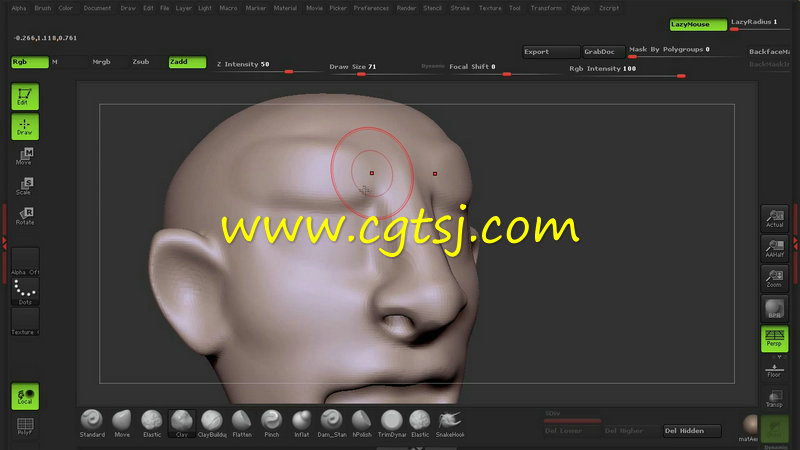
Task: Select the Standard brush
Action: pyautogui.click(x=92, y=421)
